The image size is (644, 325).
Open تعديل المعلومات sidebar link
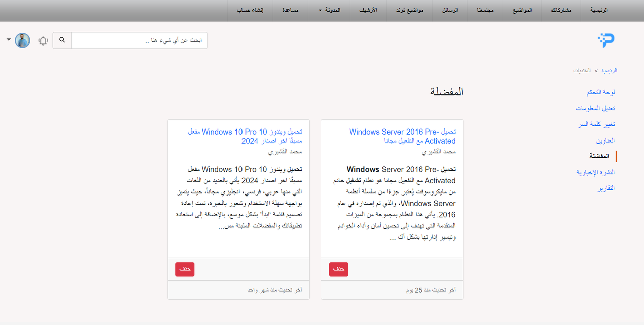(596, 109)
